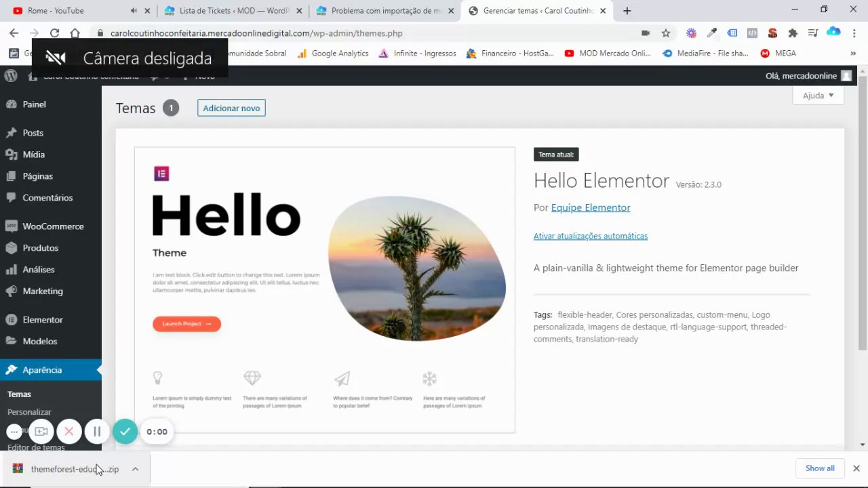Open the media control playlist icon
Image resolution: width=868 pixels, height=488 pixels.
coord(813,33)
